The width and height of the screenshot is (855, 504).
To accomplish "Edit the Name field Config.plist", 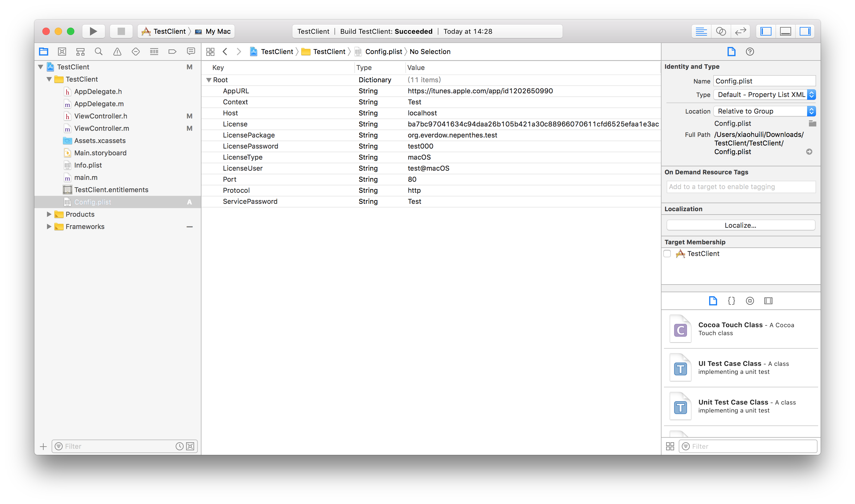I will click(x=764, y=81).
